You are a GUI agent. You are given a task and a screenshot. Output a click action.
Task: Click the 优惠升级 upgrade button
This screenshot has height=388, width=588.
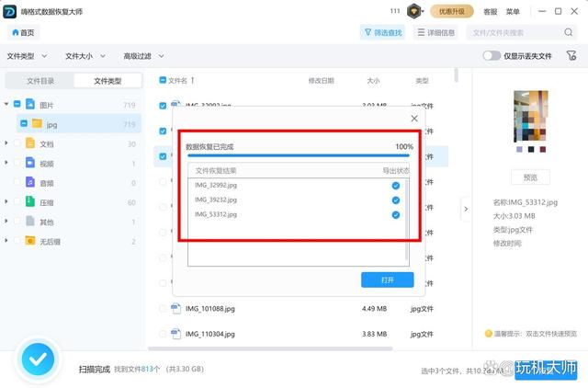[451, 12]
